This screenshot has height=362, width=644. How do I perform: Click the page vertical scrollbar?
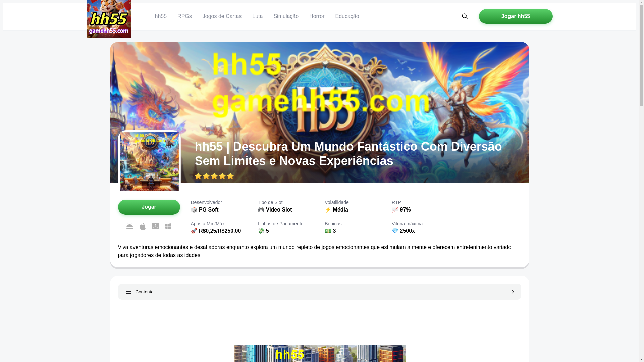[641, 181]
